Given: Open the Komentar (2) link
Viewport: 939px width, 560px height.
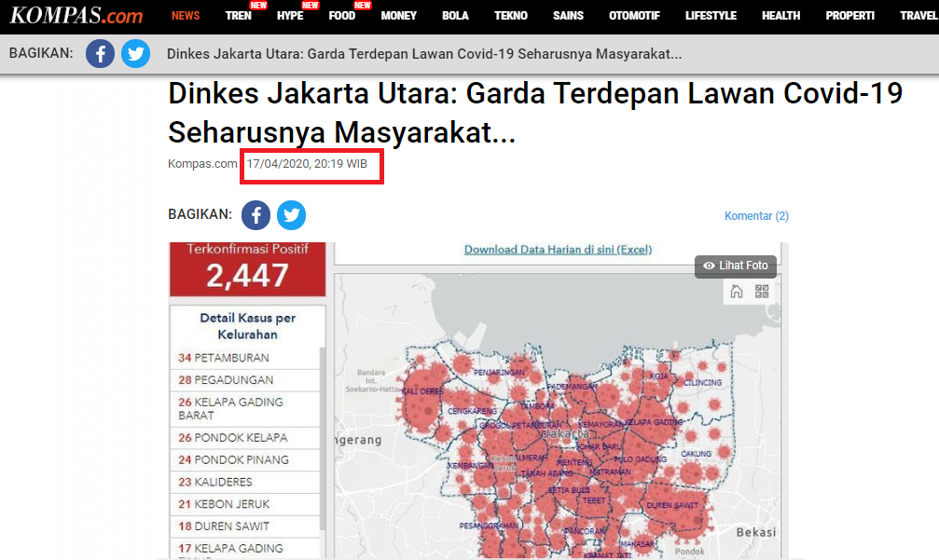Looking at the screenshot, I should tap(756, 216).
